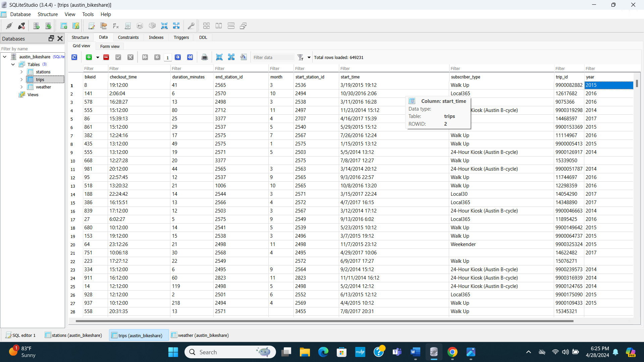Rollback pending changes in data grid
The height and width of the screenshot is (362, 644).
[x=130, y=57]
